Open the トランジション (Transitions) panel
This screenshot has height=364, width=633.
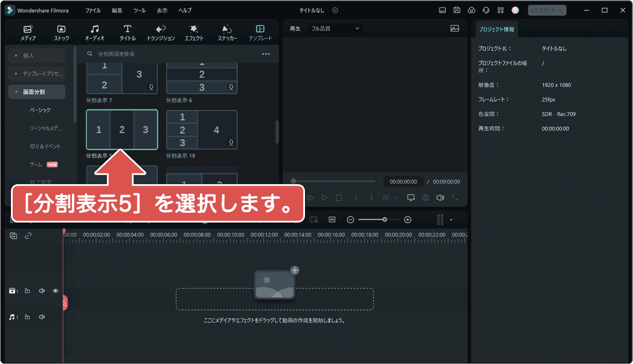coord(161,32)
